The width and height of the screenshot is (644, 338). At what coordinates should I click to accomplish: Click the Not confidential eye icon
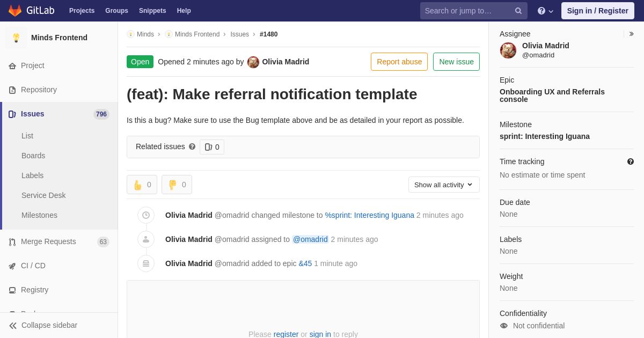504,326
